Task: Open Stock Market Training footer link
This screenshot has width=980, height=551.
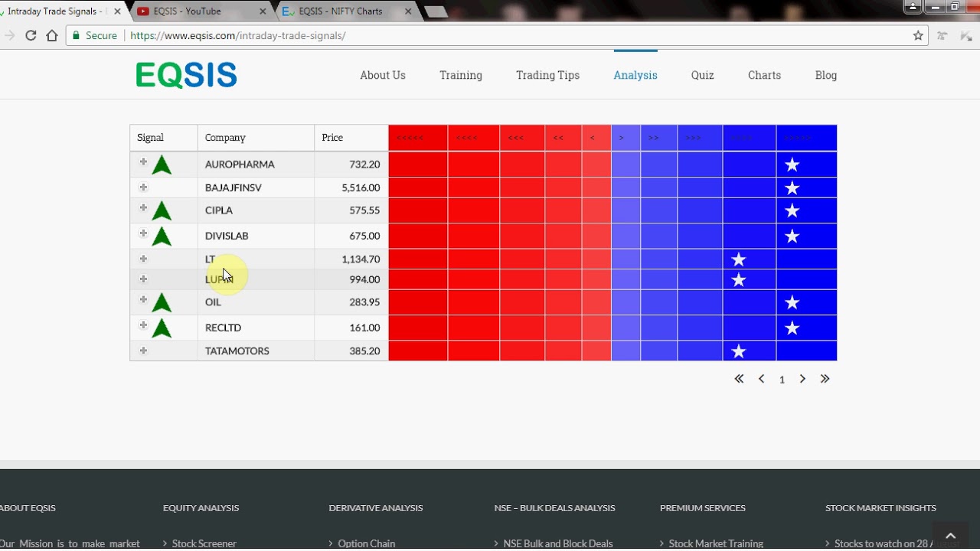Action: [x=716, y=543]
